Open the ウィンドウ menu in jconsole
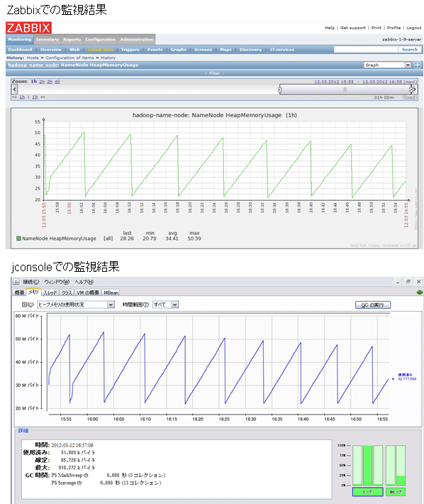This screenshot has width=424, height=504. (57, 282)
